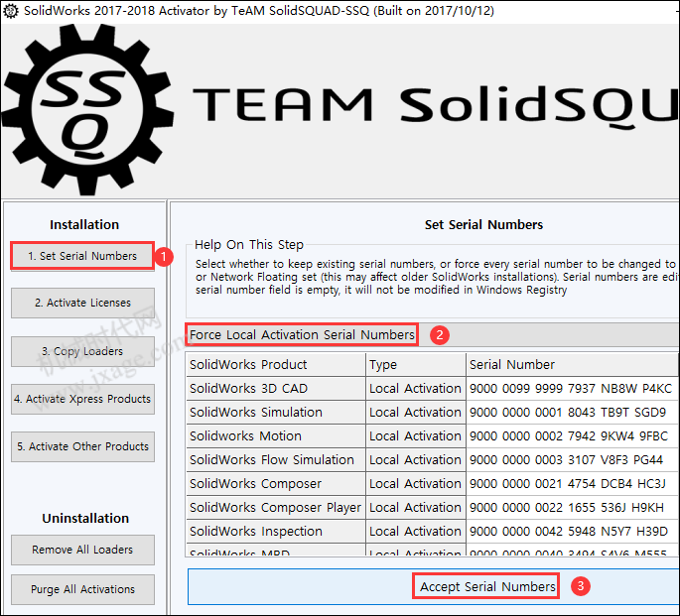The image size is (680, 616).
Task: Click the SolidWorks Product column header
Action: tap(276, 365)
